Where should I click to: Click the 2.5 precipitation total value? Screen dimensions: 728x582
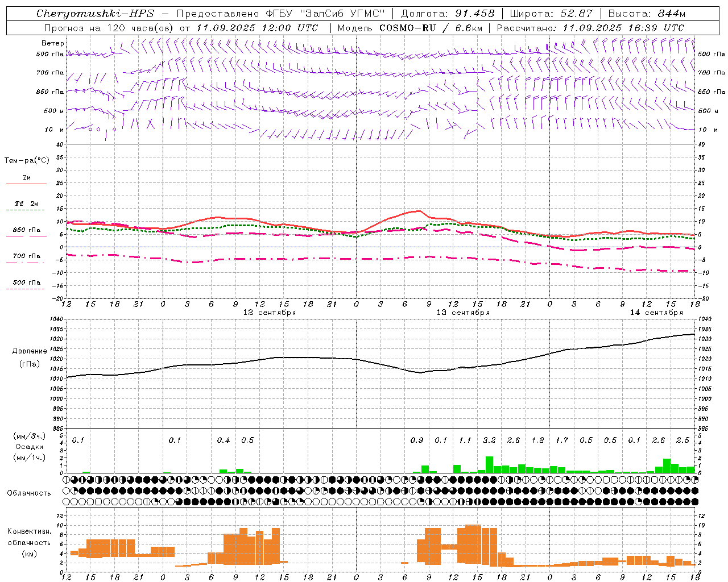point(682,440)
